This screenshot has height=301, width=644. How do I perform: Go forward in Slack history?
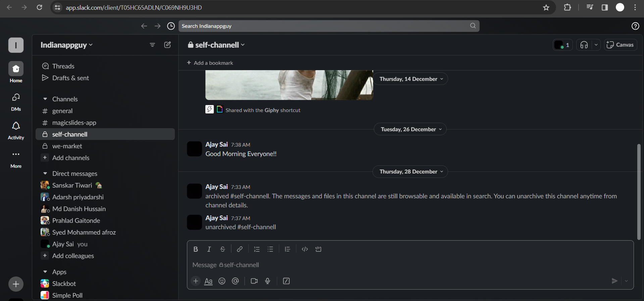pos(157,26)
